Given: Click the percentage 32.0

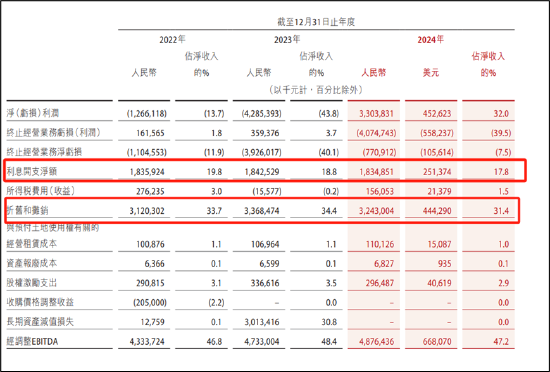Looking at the screenshot, I should tap(501, 113).
